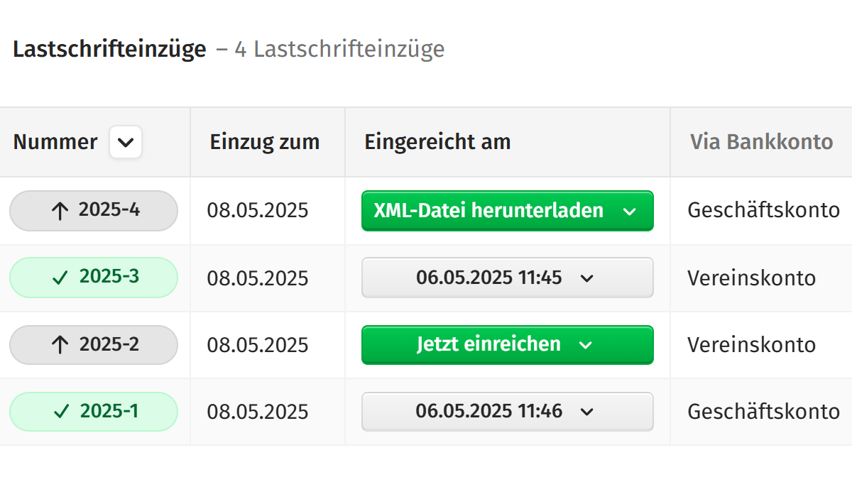Click the Einzug zum column header

click(x=264, y=142)
